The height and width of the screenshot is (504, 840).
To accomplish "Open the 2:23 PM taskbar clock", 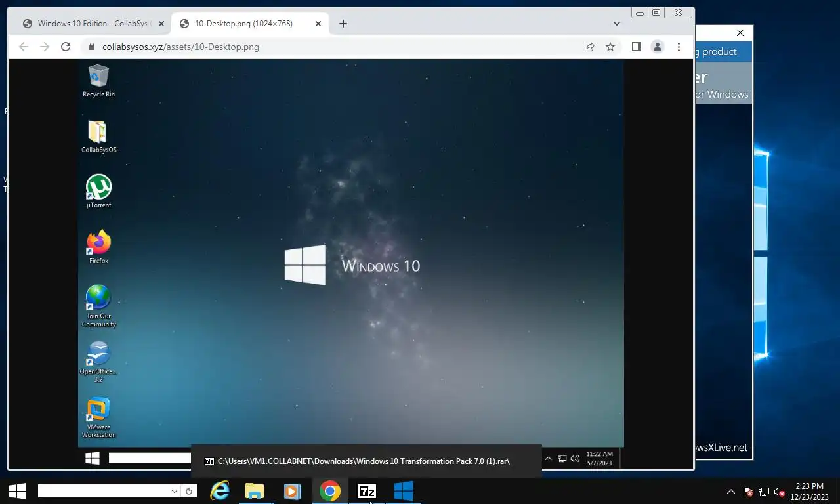I will pos(808,492).
